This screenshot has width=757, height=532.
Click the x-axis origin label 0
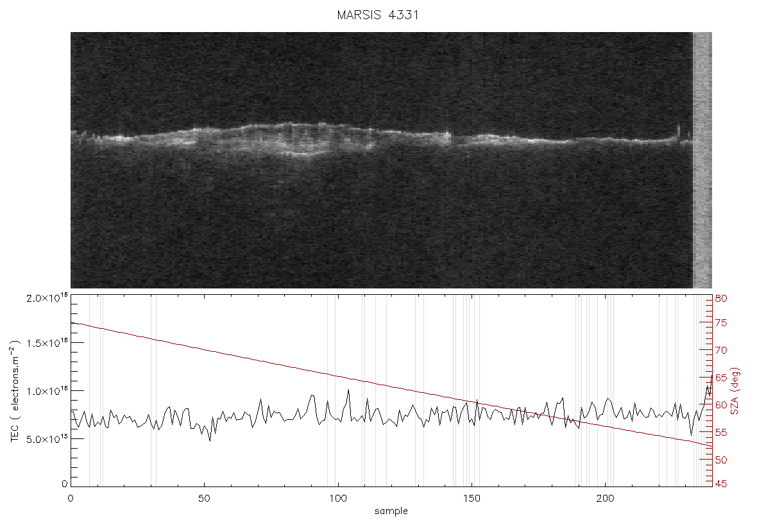tap(71, 499)
